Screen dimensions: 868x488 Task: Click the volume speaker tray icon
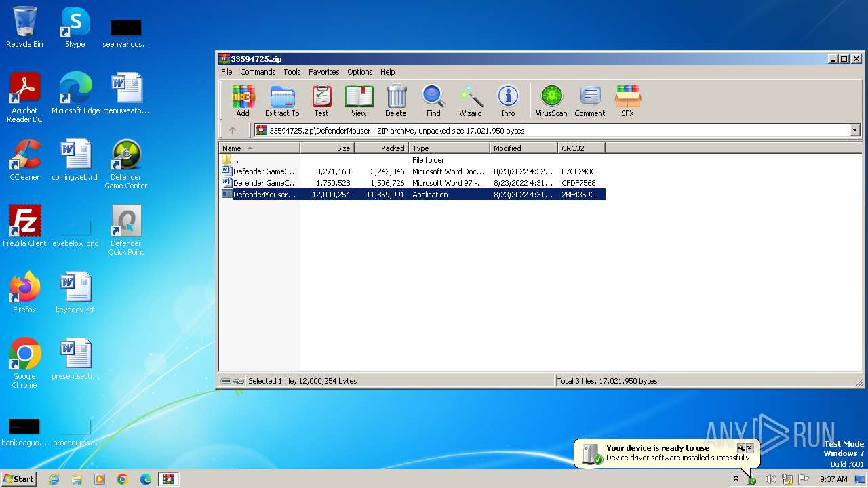(x=770, y=479)
